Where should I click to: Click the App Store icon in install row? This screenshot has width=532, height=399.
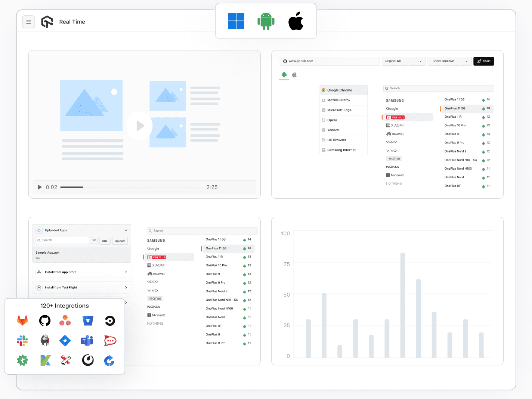tap(39, 272)
